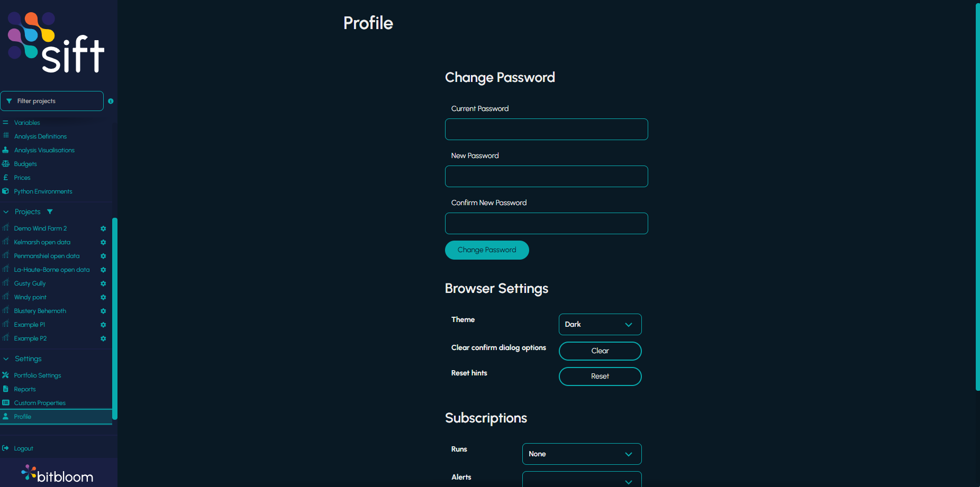980x487 pixels.
Task: Click the Reset hints button
Action: [x=600, y=376]
